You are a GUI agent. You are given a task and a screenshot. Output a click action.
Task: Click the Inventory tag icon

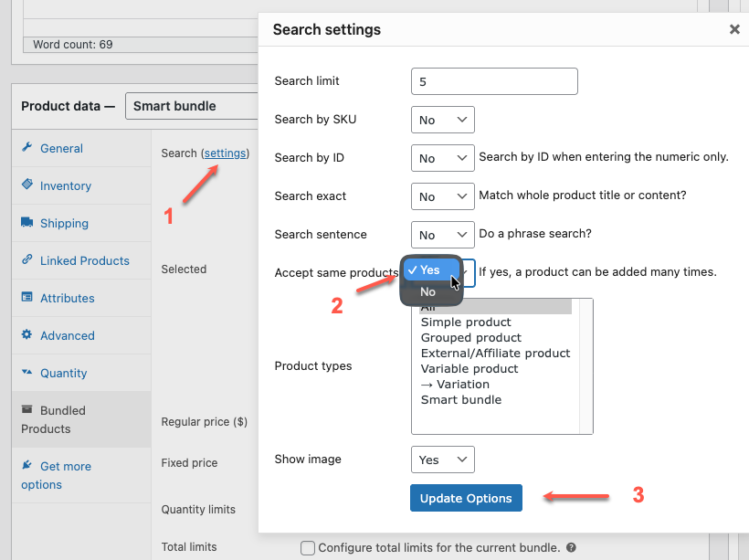pyautogui.click(x=27, y=184)
